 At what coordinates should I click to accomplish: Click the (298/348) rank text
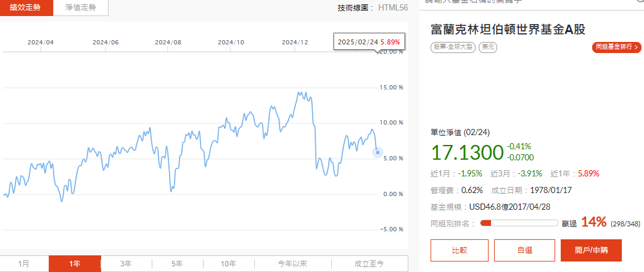(625, 224)
